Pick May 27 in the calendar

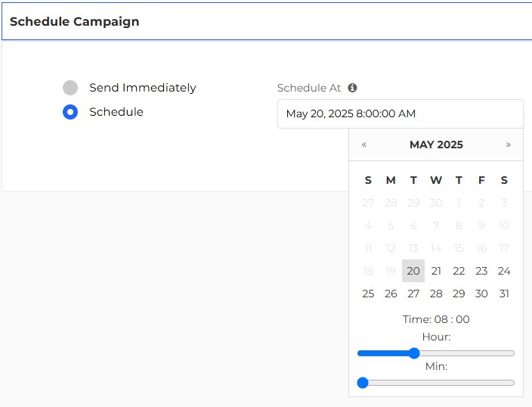pyautogui.click(x=413, y=294)
